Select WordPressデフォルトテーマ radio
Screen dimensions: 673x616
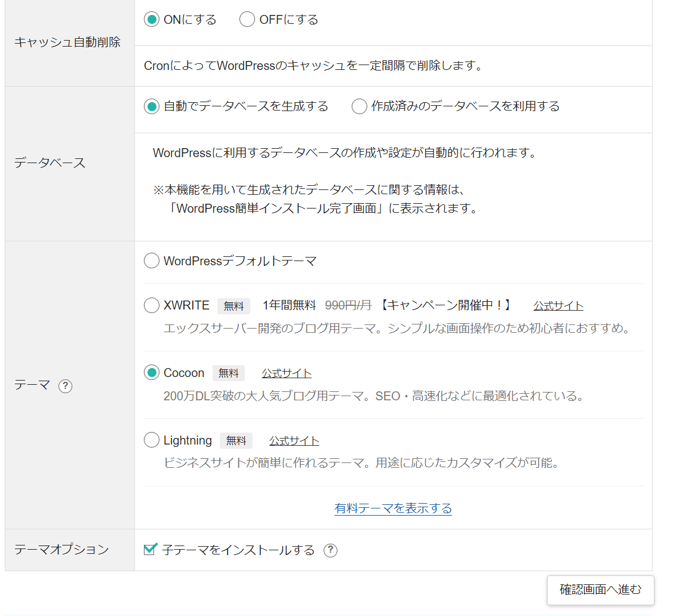coord(152,261)
